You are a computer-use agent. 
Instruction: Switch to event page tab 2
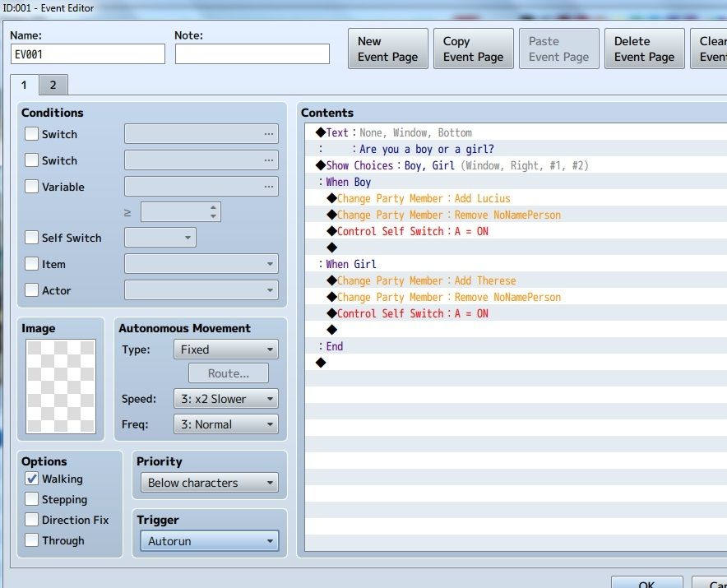click(x=53, y=85)
